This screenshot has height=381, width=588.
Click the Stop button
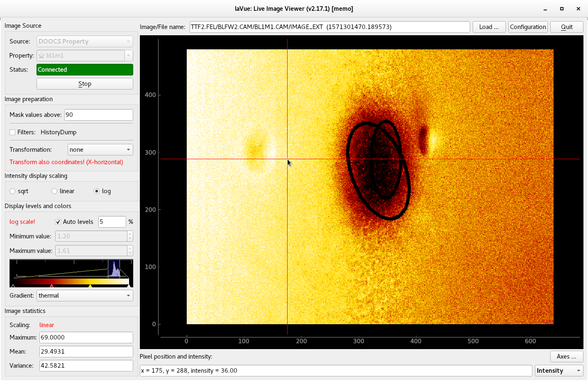(85, 84)
